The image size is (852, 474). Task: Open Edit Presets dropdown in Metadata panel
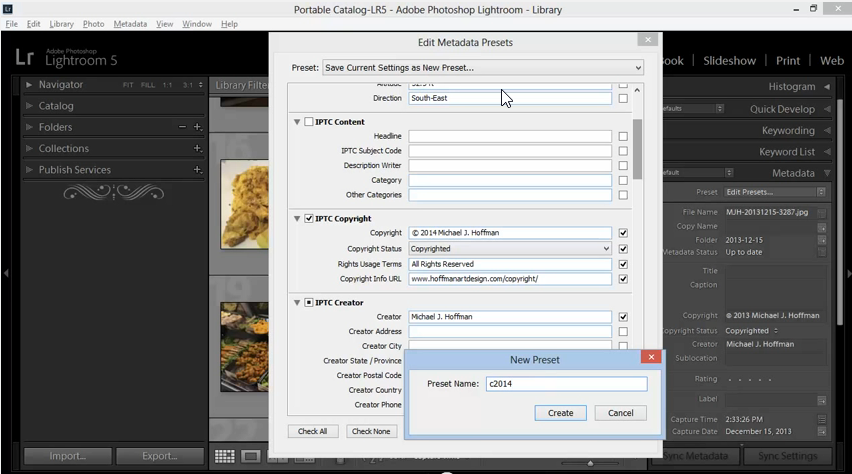click(x=775, y=192)
